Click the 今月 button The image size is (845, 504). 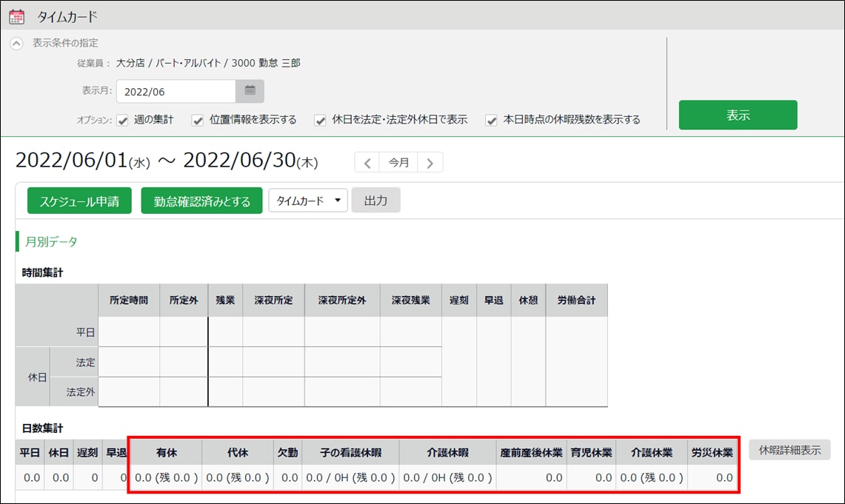(399, 162)
